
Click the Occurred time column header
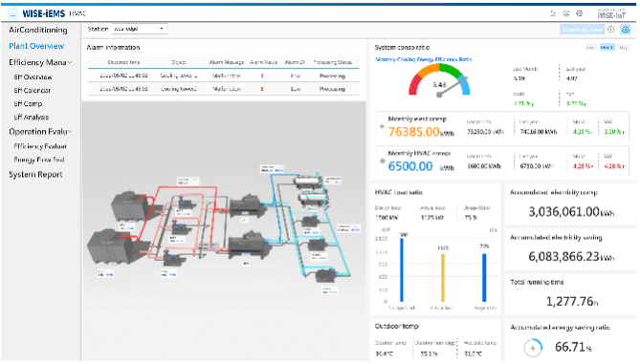coord(123,62)
